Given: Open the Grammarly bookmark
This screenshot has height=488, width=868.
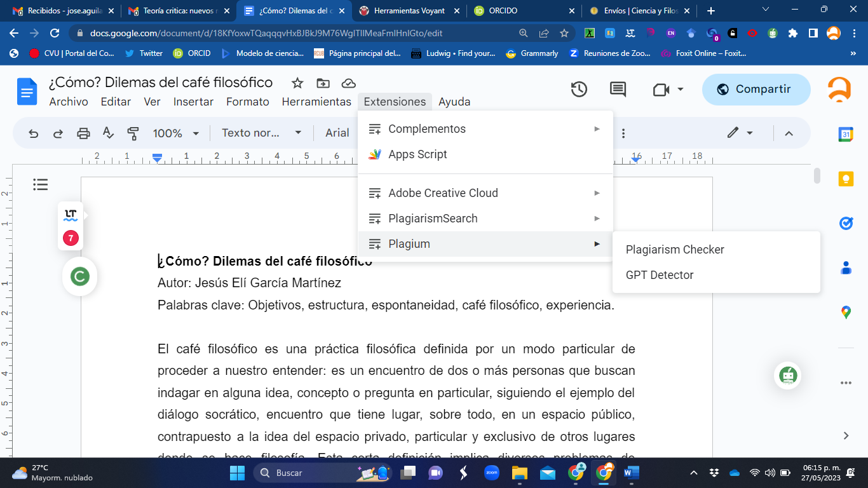Looking at the screenshot, I should 532,53.
